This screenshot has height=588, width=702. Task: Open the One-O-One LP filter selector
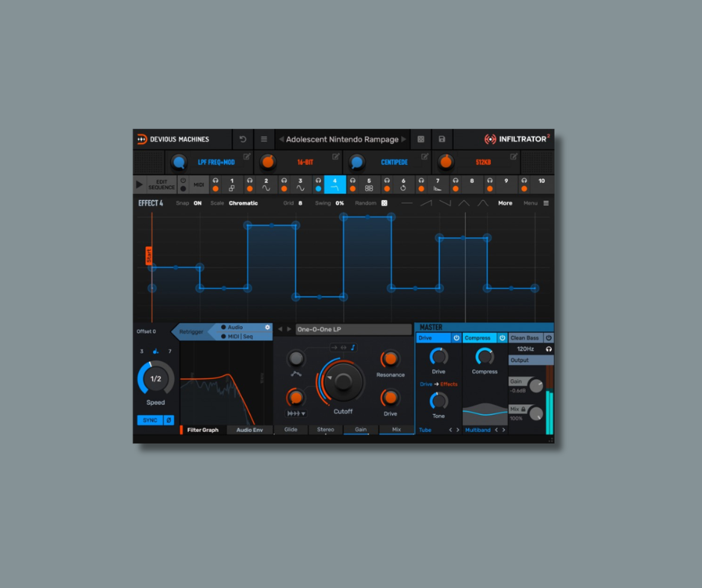coord(353,329)
